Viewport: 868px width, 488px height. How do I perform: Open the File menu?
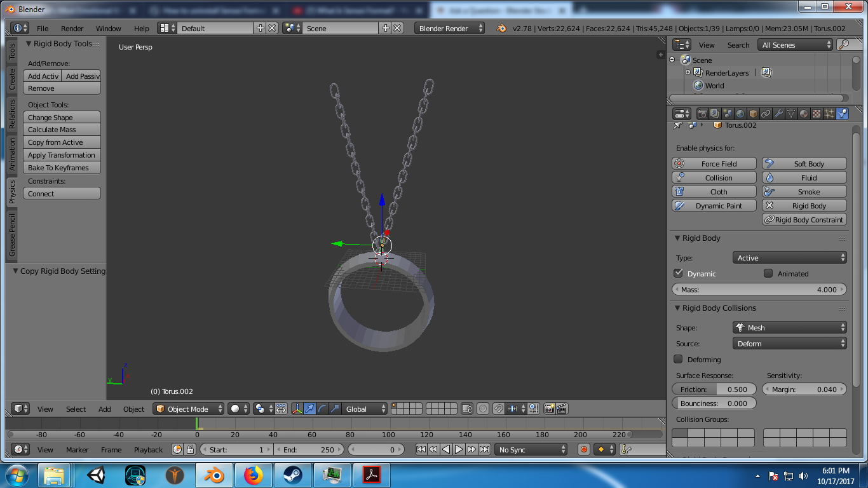coord(43,28)
